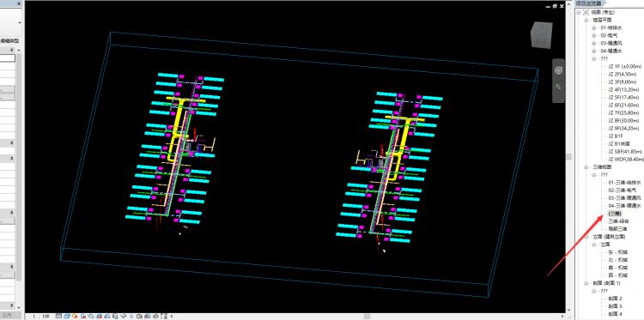Open 3D view 03-三维-暖通风
Image resolution: width=644 pixels, height=320 pixels.
(625, 198)
